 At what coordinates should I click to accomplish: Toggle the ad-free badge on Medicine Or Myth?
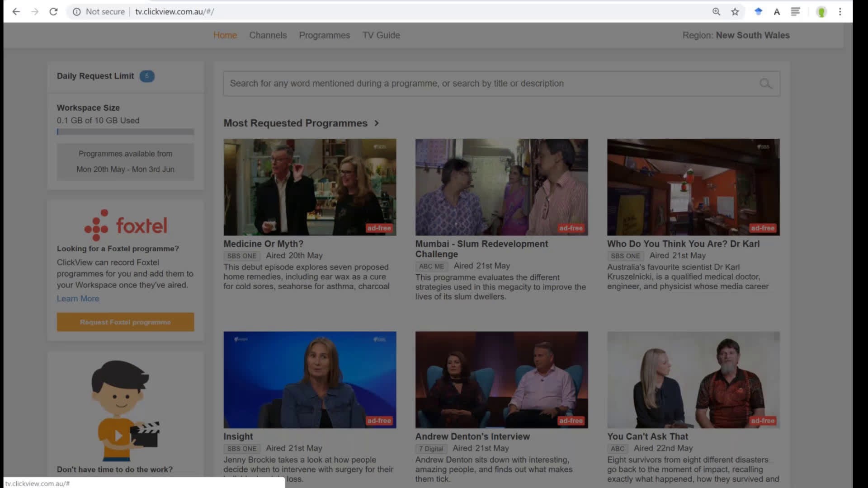pos(379,228)
